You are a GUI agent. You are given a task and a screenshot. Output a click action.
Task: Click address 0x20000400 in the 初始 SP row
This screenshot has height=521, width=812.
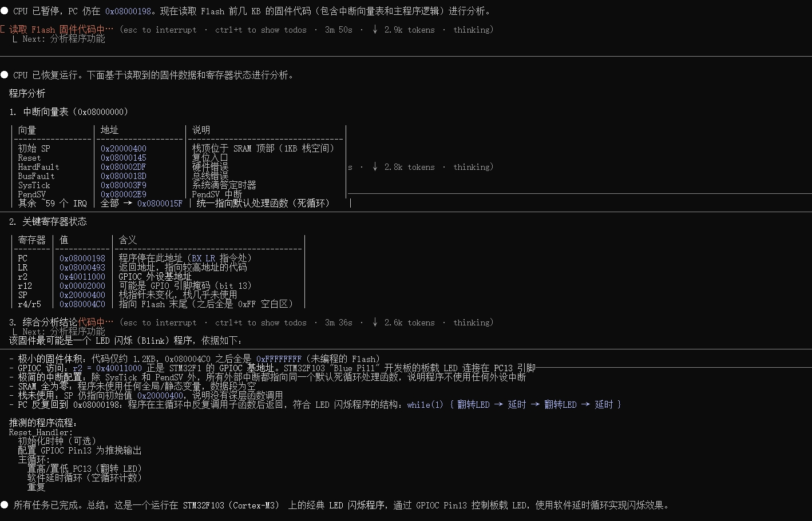(x=123, y=148)
